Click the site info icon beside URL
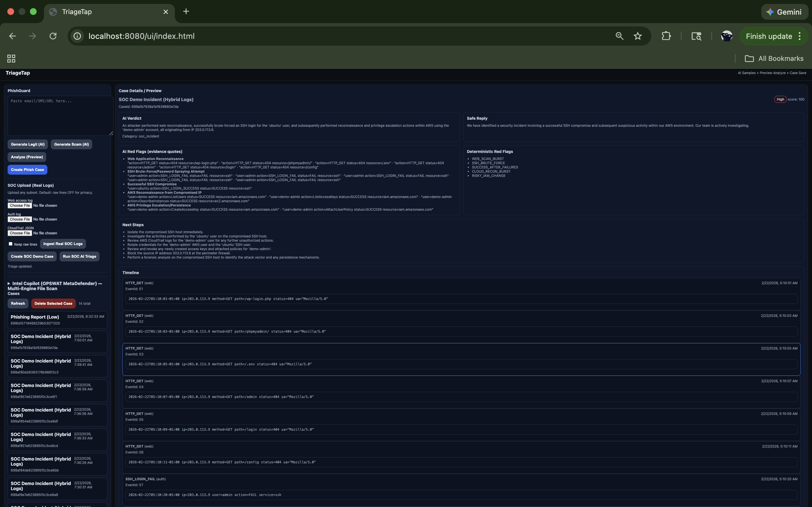This screenshot has width=812, height=507. click(x=78, y=36)
